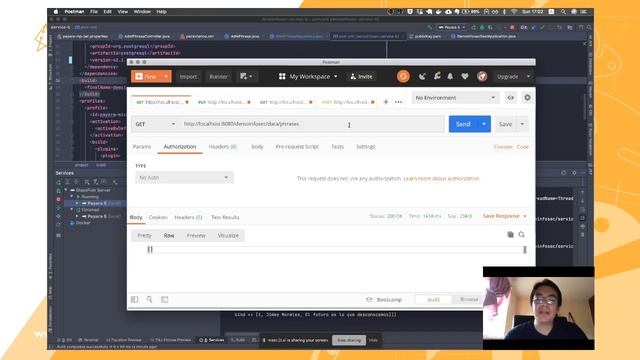Open the satellite capture requests icon
The image size is (640, 360).
(422, 76)
